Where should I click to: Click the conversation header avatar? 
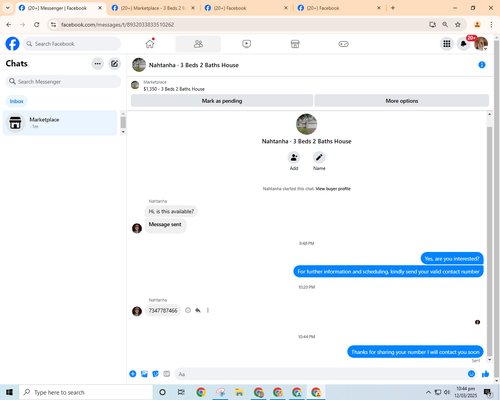139,65
